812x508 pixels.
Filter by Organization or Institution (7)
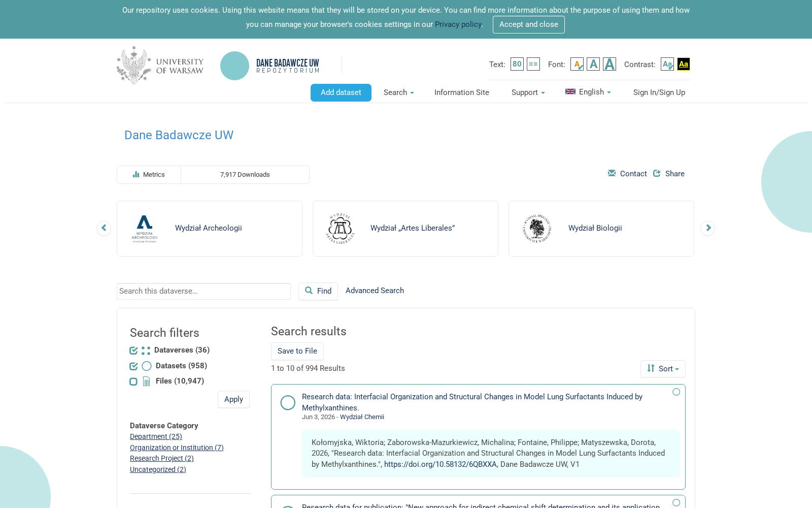[177, 448]
